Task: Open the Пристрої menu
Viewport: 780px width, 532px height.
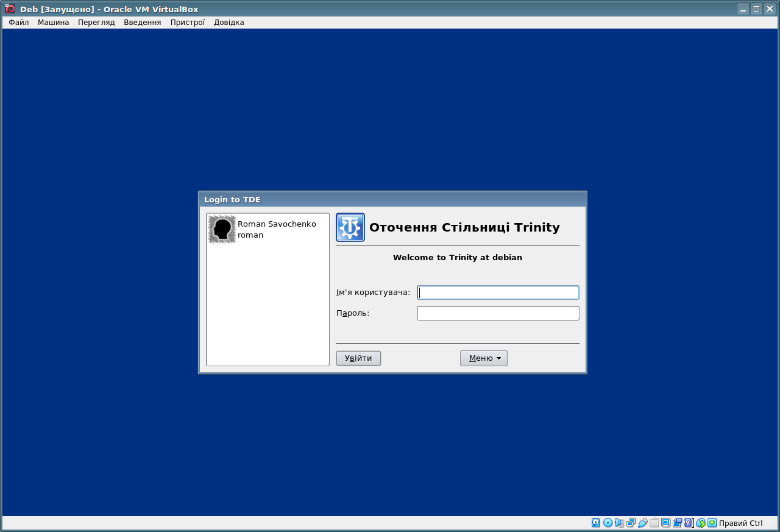Action: click(188, 23)
